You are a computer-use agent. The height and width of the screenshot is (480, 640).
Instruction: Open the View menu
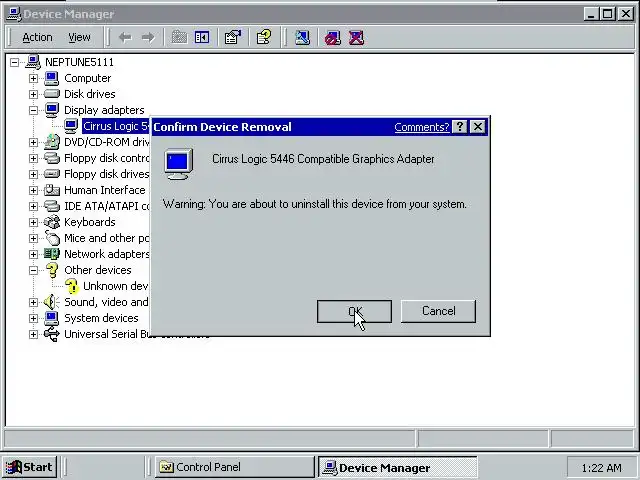[x=79, y=38]
